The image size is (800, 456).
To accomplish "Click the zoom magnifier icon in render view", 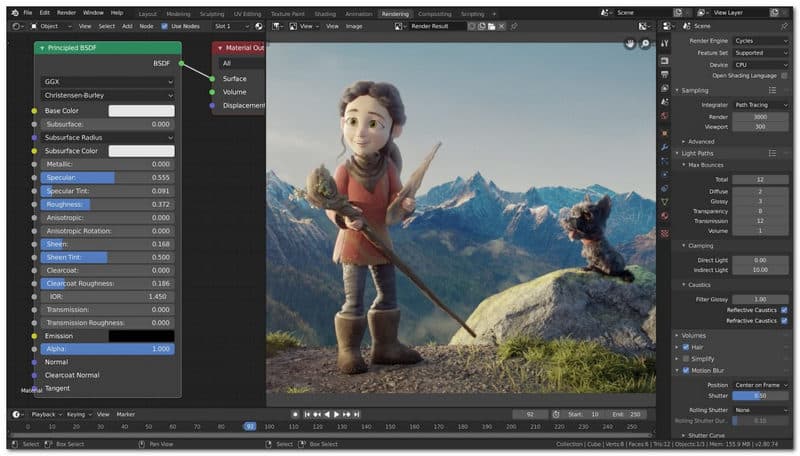I will click(x=647, y=45).
